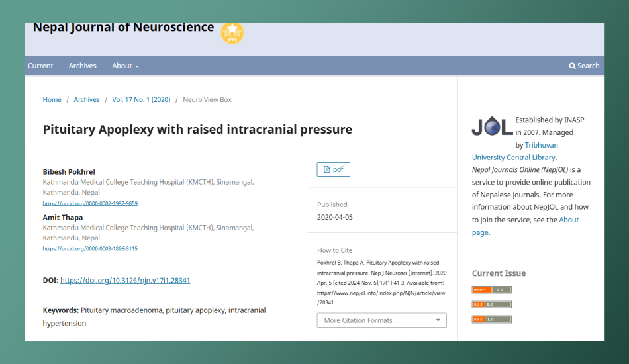The height and width of the screenshot is (364, 629).
Task: Click the Neuro View Box breadcrumb text
Action: [x=207, y=99]
